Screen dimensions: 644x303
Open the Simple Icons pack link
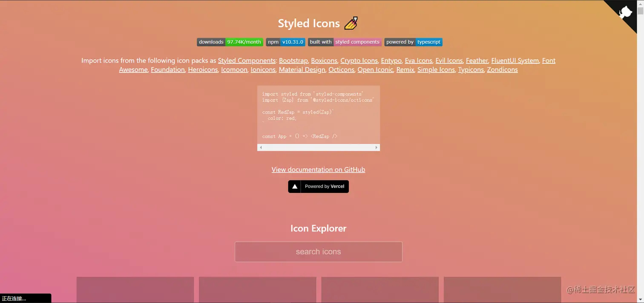pyautogui.click(x=436, y=69)
